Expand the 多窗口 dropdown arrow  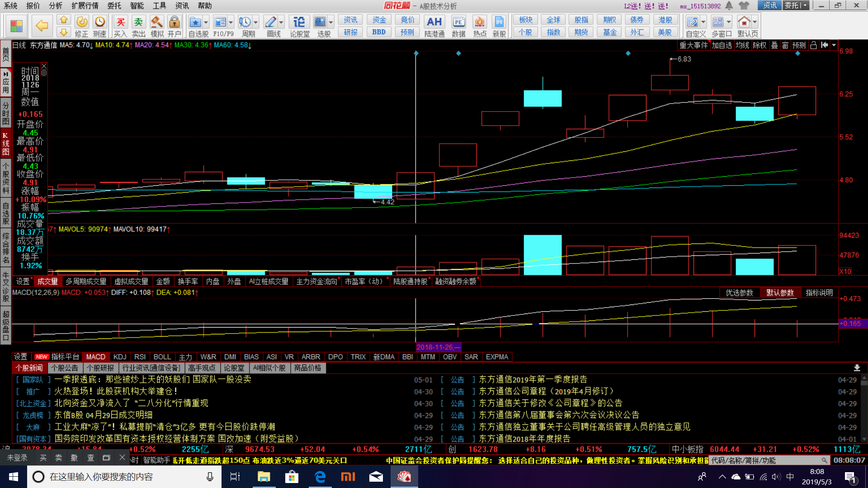click(x=729, y=22)
